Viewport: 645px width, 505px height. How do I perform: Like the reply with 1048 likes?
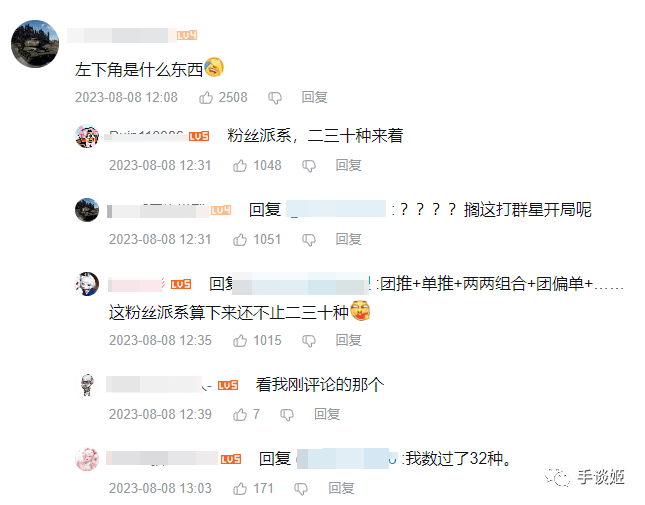tap(240, 166)
